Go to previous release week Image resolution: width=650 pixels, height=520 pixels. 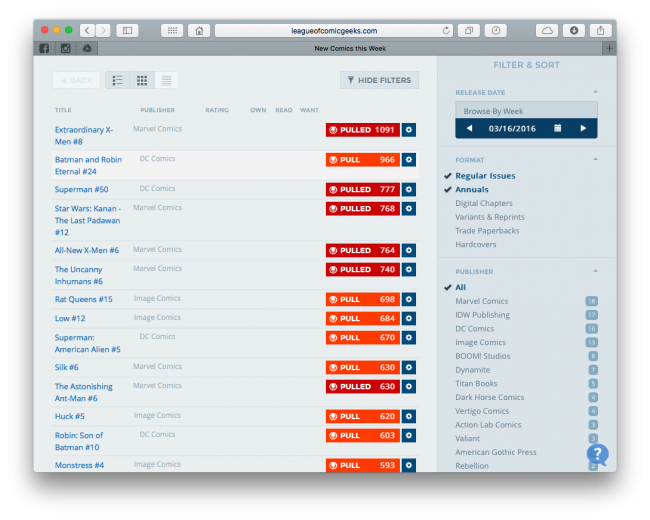(x=469, y=128)
